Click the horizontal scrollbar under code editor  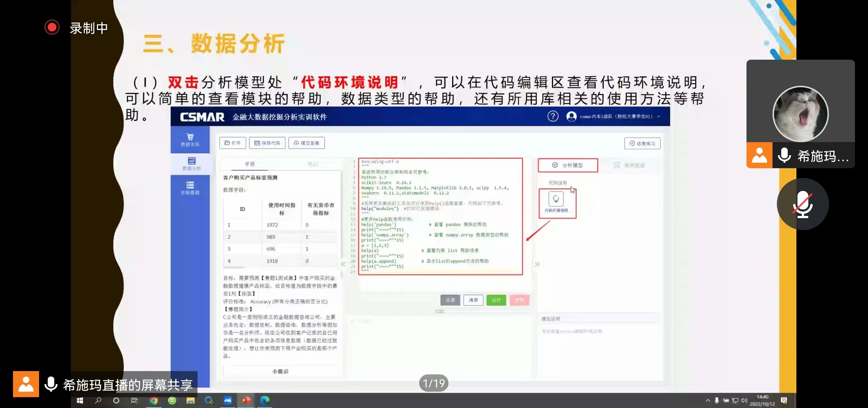coord(440,311)
